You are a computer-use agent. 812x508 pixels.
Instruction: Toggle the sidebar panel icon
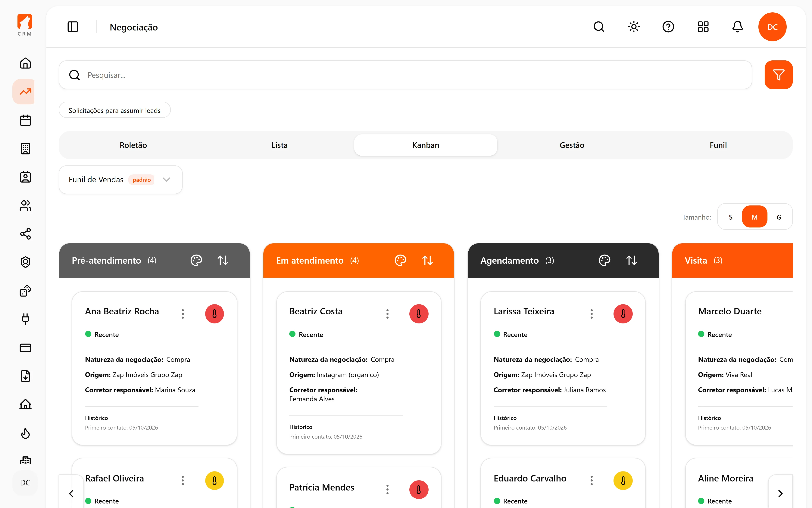[73, 27]
